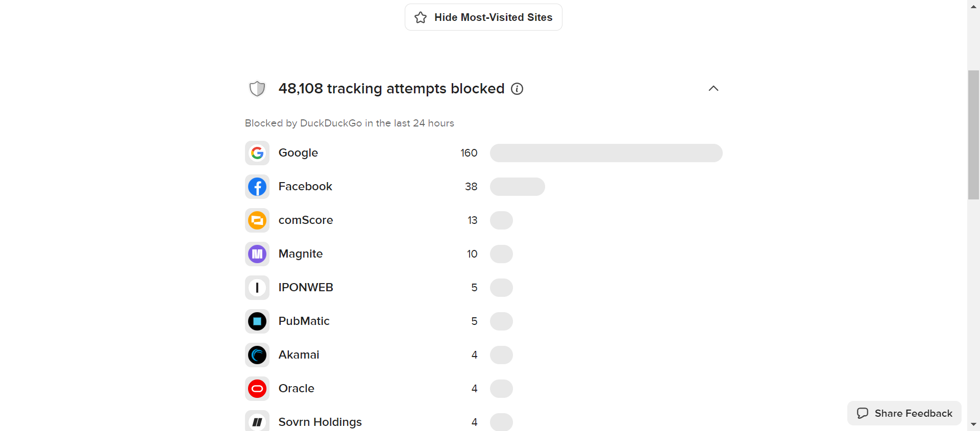Image resolution: width=980 pixels, height=431 pixels.
Task: Click the Sovrn Holdings tracker icon
Action: coord(257,421)
